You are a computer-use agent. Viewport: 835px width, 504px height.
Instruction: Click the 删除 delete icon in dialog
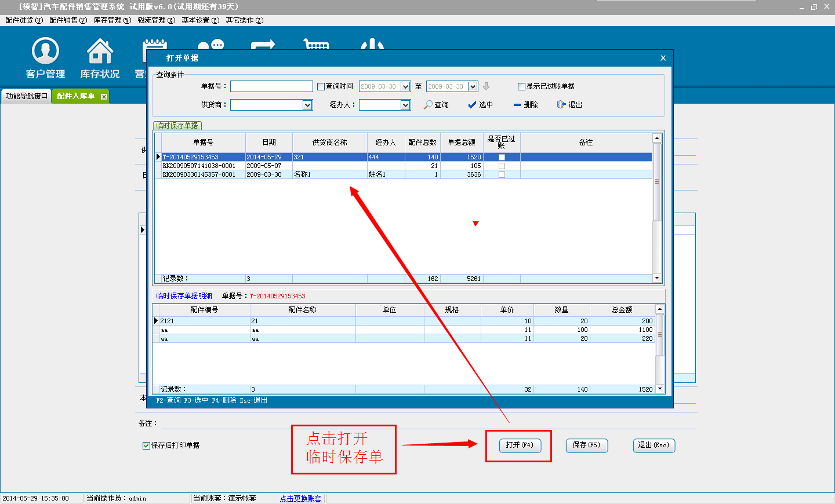pyautogui.click(x=517, y=105)
